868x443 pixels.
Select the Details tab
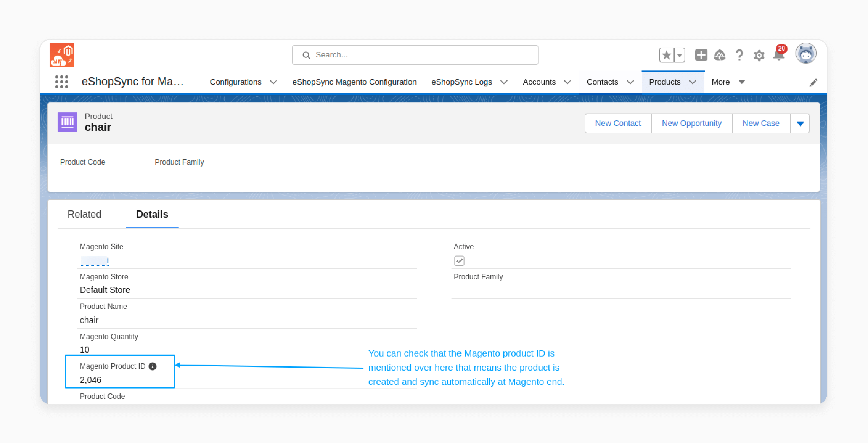(x=152, y=214)
